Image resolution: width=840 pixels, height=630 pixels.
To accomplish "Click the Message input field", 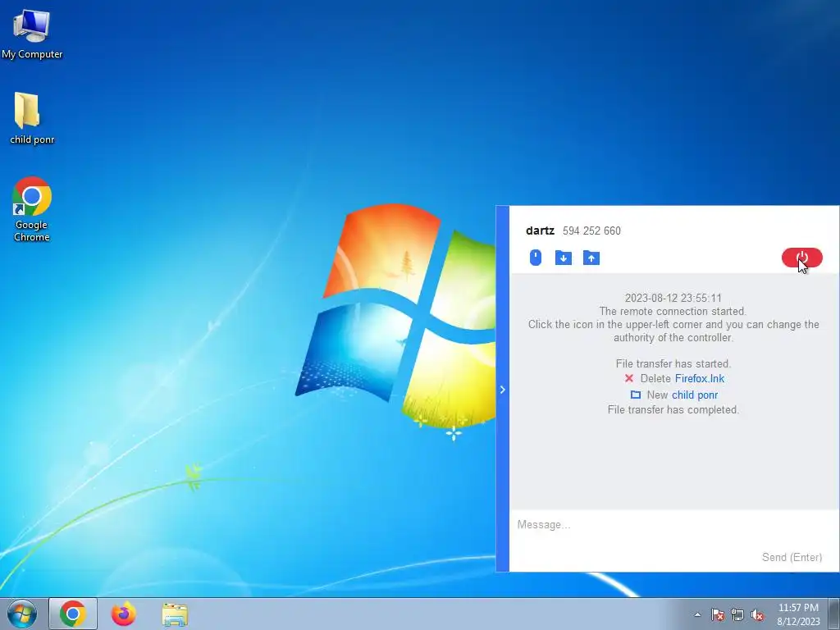I will coord(673,525).
